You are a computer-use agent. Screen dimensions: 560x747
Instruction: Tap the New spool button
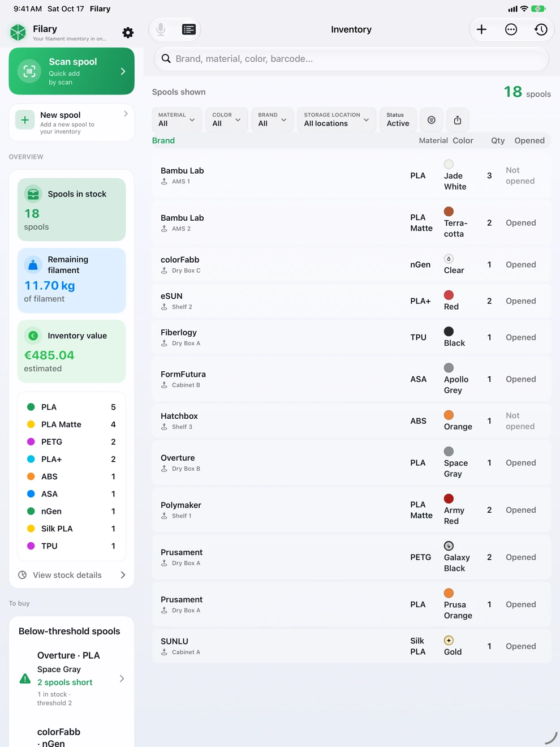pyautogui.click(x=72, y=122)
